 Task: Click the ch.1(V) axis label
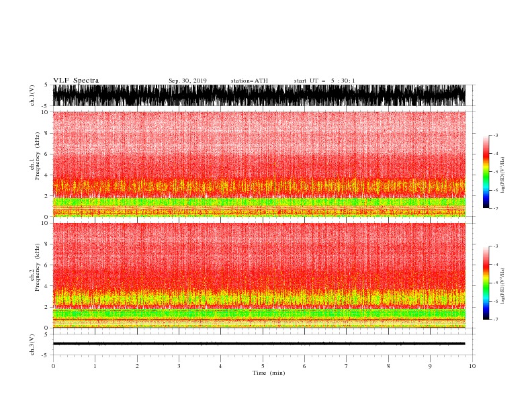[32, 95]
